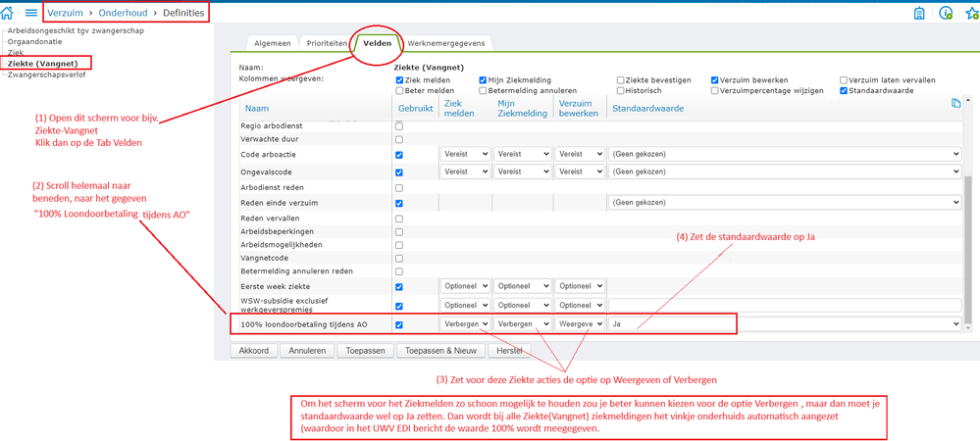Uncheck Gebruikt for Code arboactie
Image resolution: width=980 pixels, height=441 pixels.
(399, 155)
